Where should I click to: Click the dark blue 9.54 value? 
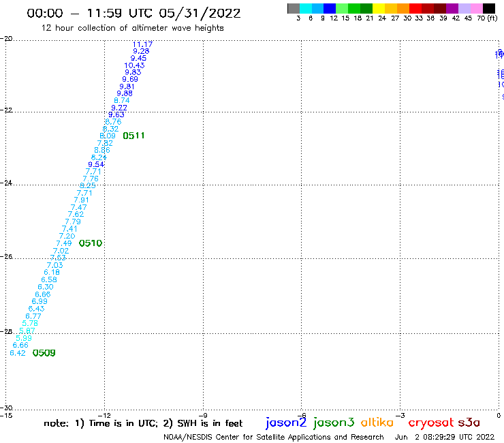coord(97,164)
